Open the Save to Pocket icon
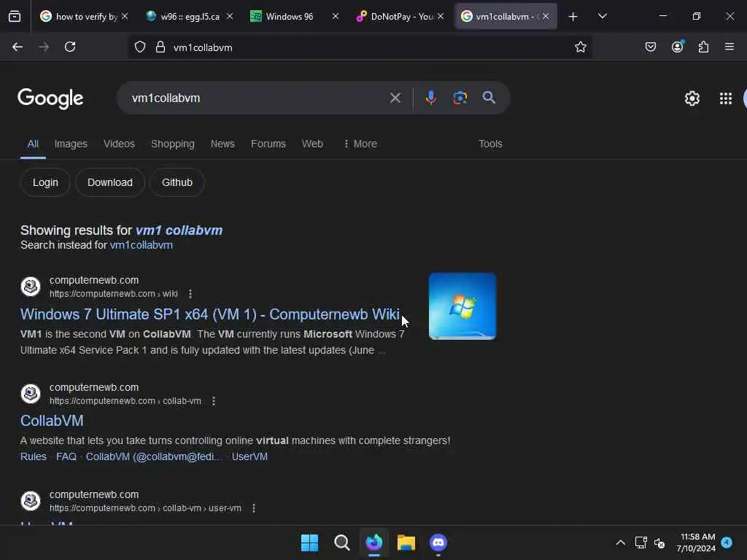This screenshot has height=560, width=747. click(x=650, y=47)
